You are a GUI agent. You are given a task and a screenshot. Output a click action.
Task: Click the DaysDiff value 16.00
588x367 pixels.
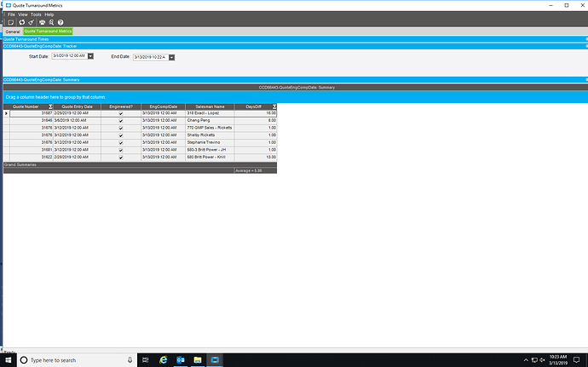tap(256, 113)
